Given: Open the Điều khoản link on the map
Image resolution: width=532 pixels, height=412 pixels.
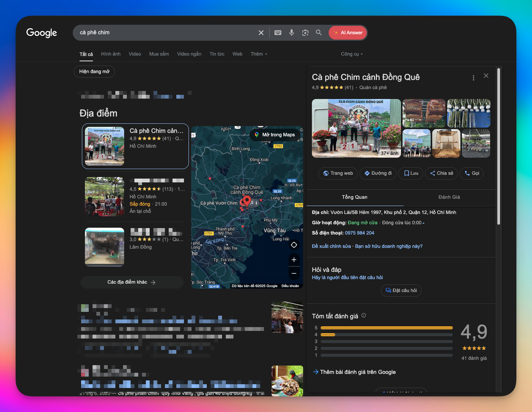Looking at the screenshot, I should [x=290, y=286].
